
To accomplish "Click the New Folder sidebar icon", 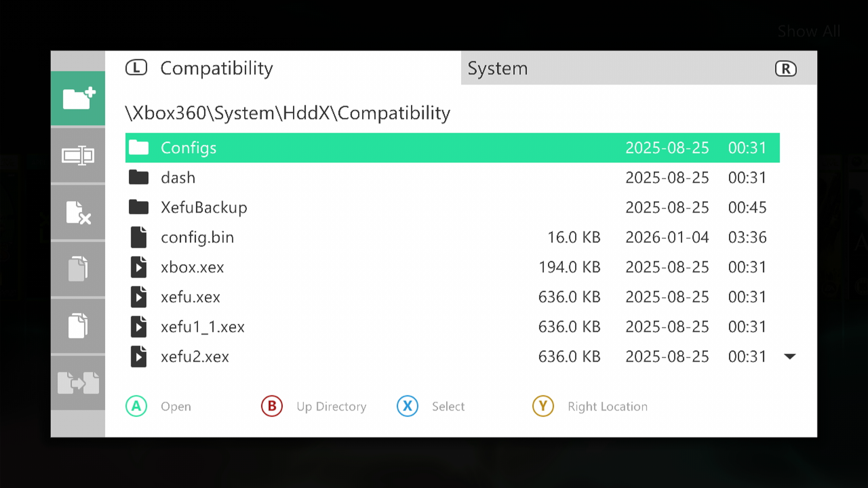I will pos(78,98).
